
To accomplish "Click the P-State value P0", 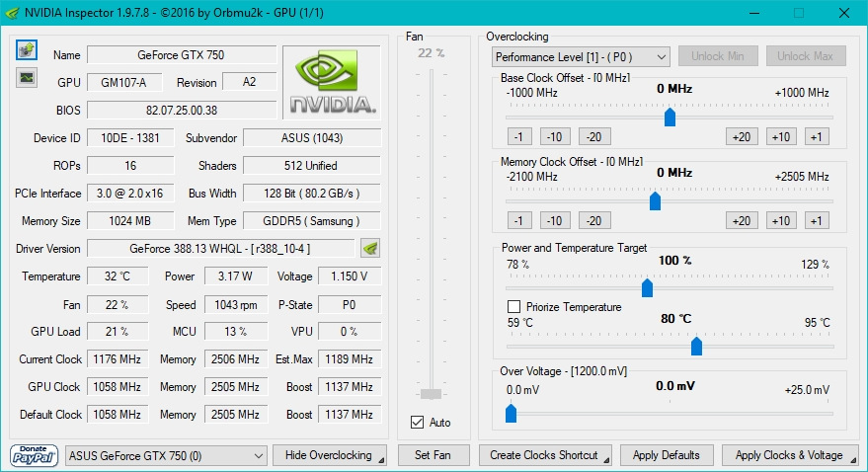I will coord(350,305).
